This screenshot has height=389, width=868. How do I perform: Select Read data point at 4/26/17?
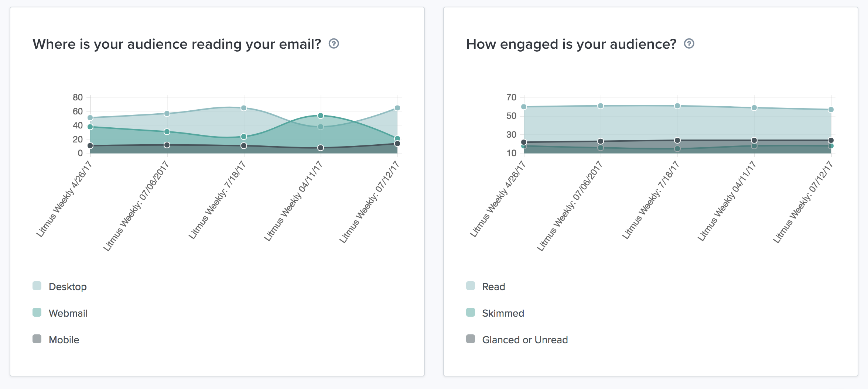(x=524, y=107)
